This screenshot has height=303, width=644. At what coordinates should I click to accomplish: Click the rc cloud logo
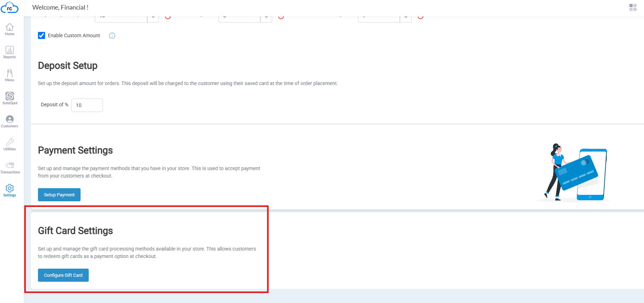click(x=10, y=7)
